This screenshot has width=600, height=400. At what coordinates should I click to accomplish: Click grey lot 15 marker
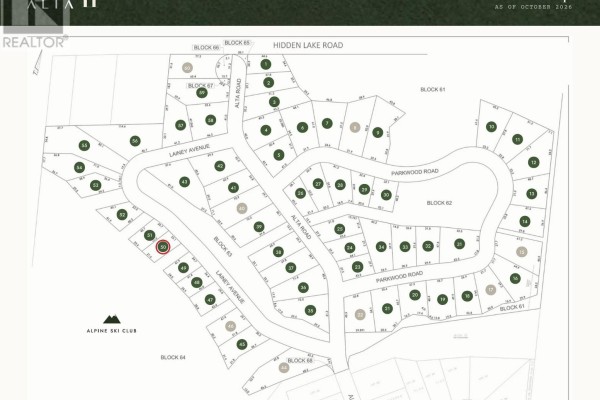(x=522, y=251)
